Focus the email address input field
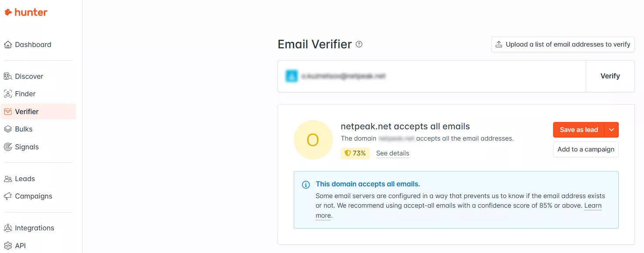This screenshot has height=253, width=644. (x=432, y=76)
